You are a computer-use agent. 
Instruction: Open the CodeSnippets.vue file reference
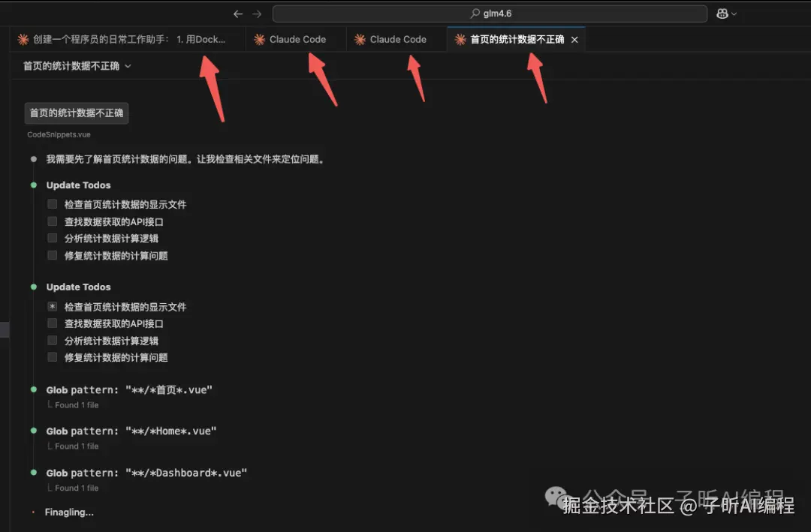pos(58,134)
